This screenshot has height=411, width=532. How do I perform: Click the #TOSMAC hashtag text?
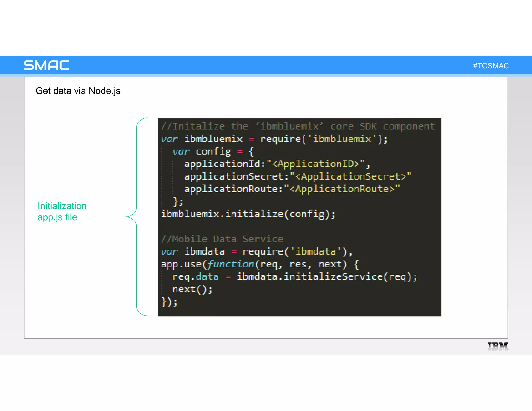(x=491, y=66)
